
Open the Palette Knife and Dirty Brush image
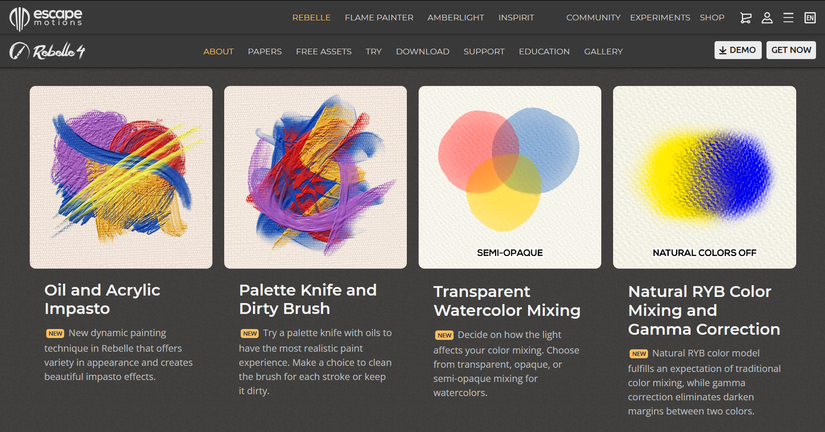(315, 177)
